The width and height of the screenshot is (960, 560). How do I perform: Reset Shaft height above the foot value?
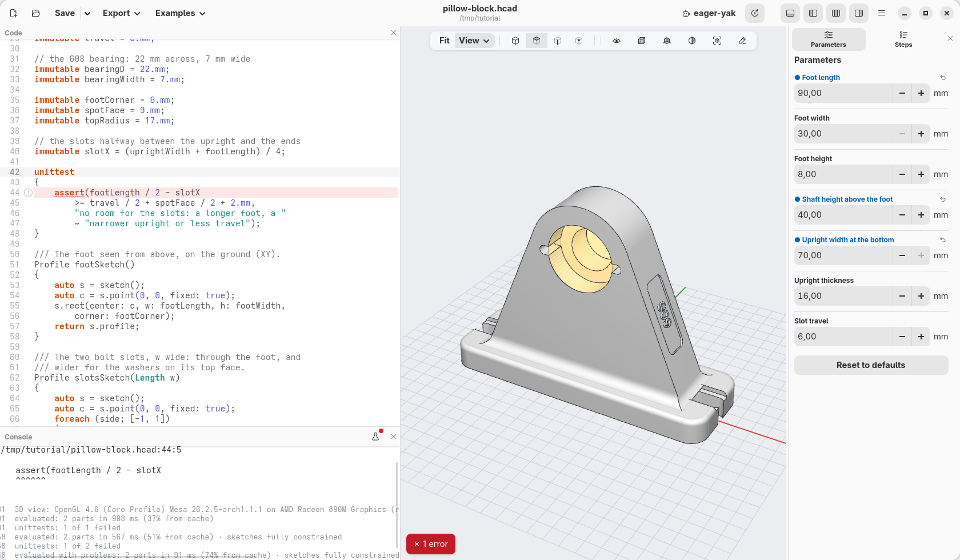(x=943, y=199)
